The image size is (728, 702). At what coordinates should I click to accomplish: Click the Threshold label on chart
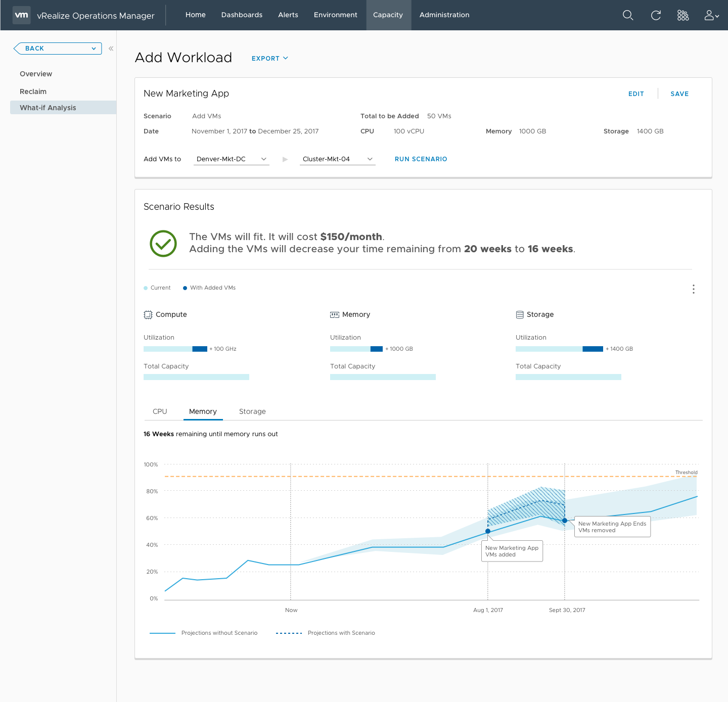(x=686, y=473)
